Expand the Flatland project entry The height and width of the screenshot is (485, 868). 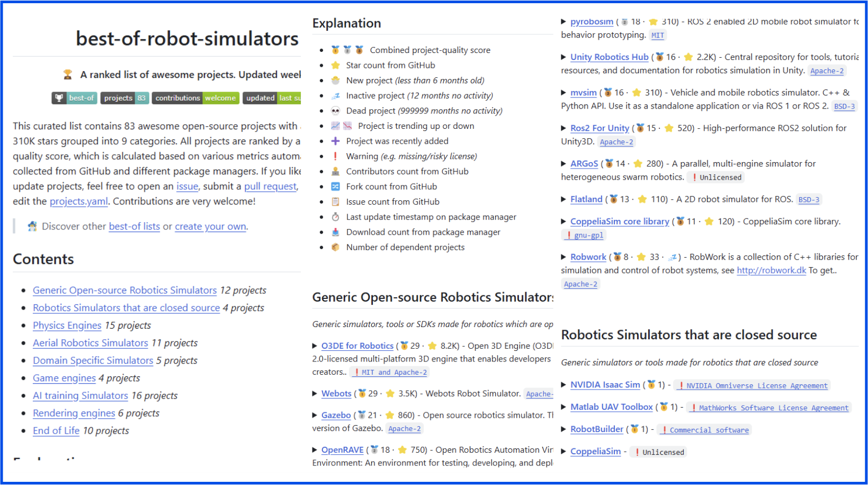click(563, 199)
